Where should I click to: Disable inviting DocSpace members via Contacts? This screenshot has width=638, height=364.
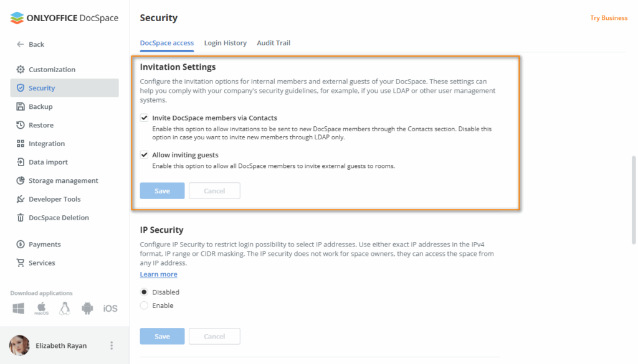pos(144,118)
